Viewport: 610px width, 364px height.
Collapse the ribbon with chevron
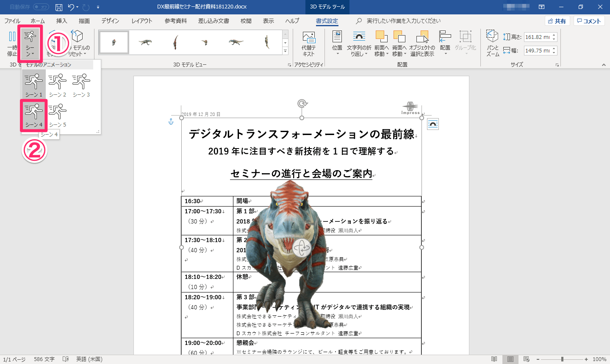[604, 65]
